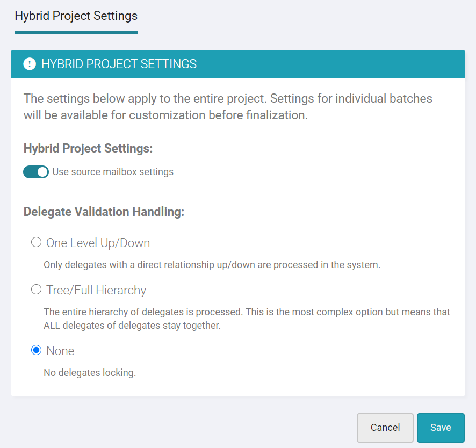Click the 'No delegates locking.' description
476x448 pixels.
coord(90,373)
